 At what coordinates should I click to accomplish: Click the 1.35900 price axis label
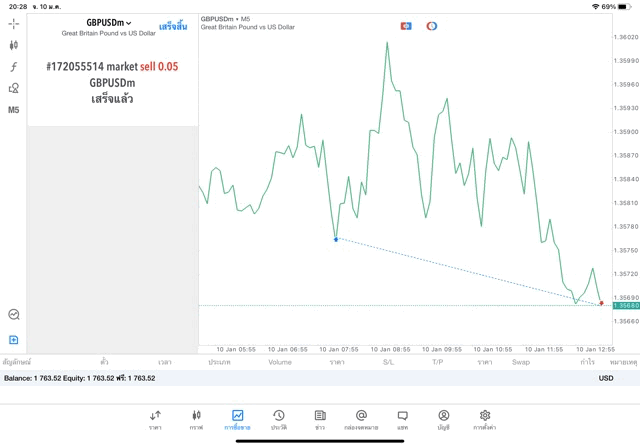click(626, 132)
